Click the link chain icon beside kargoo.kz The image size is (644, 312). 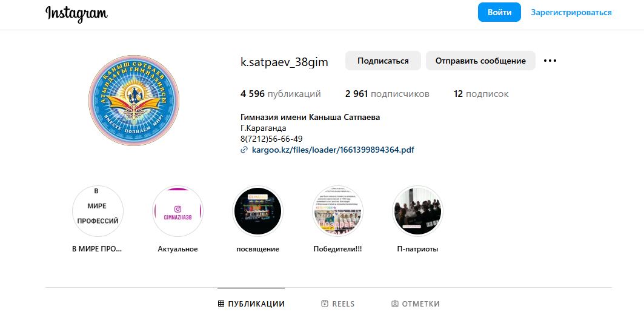(x=244, y=150)
